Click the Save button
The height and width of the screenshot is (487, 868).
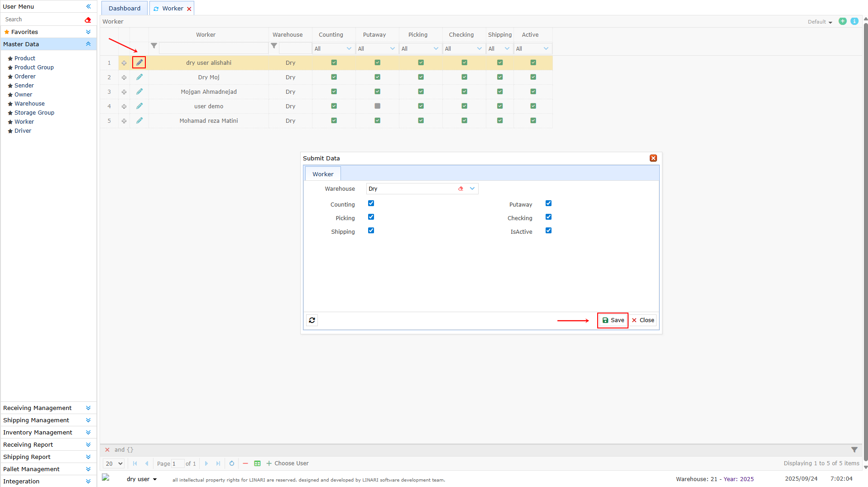pos(613,320)
